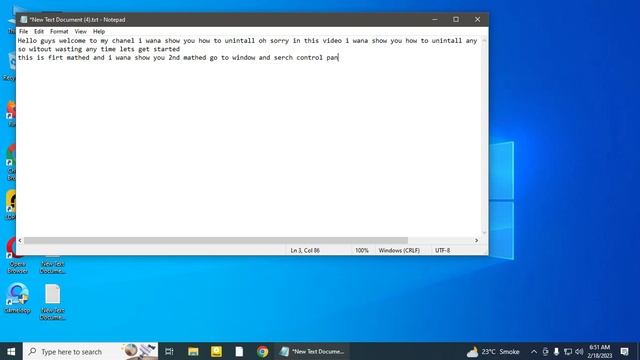Open the yellow app icon on taskbar
The width and height of the screenshot is (640, 360).
(x=216, y=351)
